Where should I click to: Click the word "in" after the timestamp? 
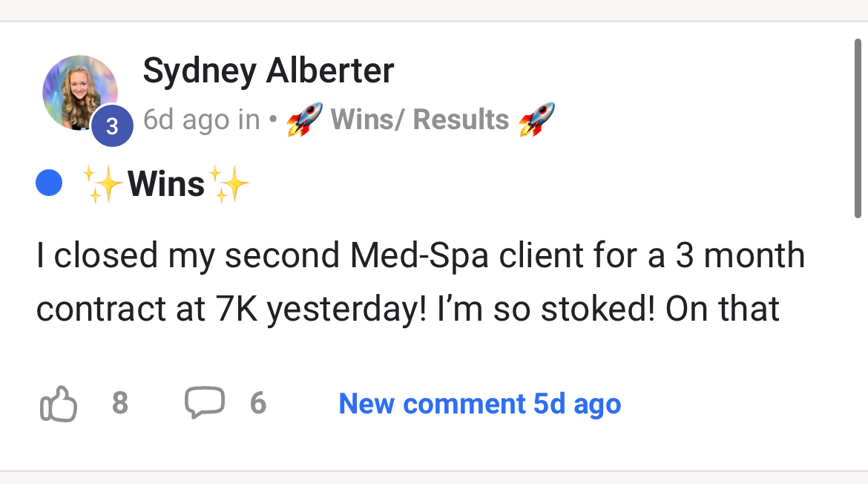(x=249, y=120)
